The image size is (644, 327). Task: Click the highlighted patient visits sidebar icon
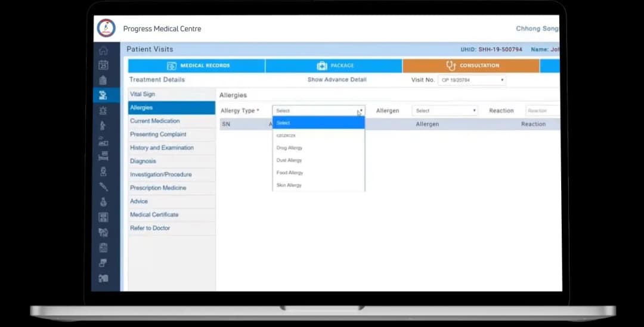coord(103,95)
